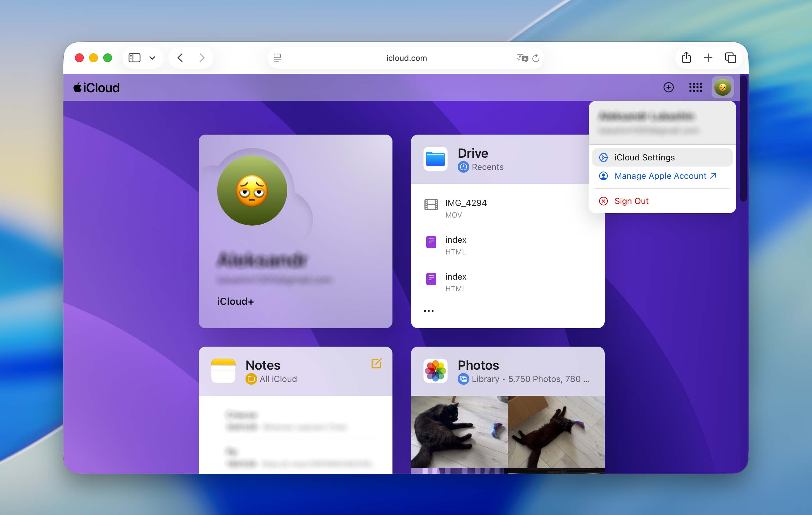The height and width of the screenshot is (515, 812).
Task: Open the Safari share icon
Action: pos(686,57)
